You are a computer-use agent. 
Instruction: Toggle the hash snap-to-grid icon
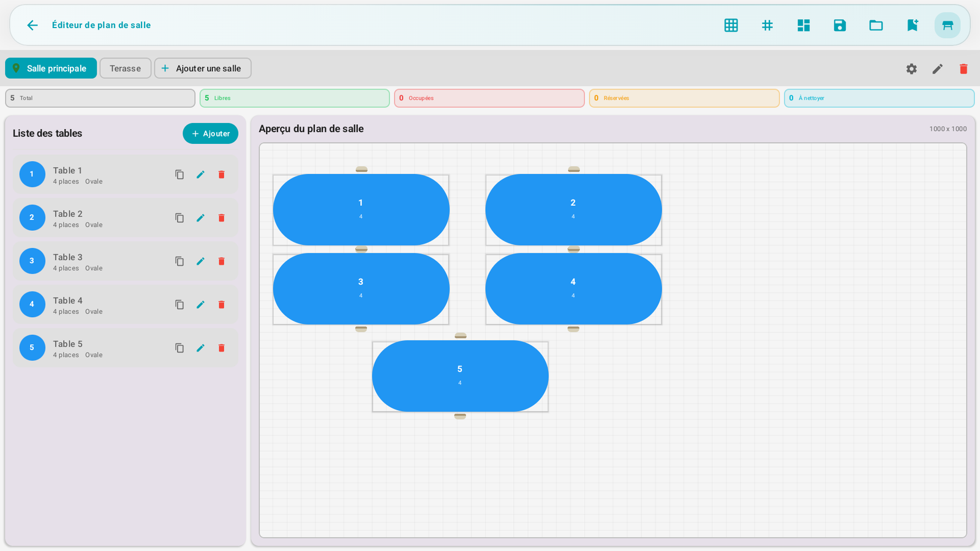click(x=767, y=25)
